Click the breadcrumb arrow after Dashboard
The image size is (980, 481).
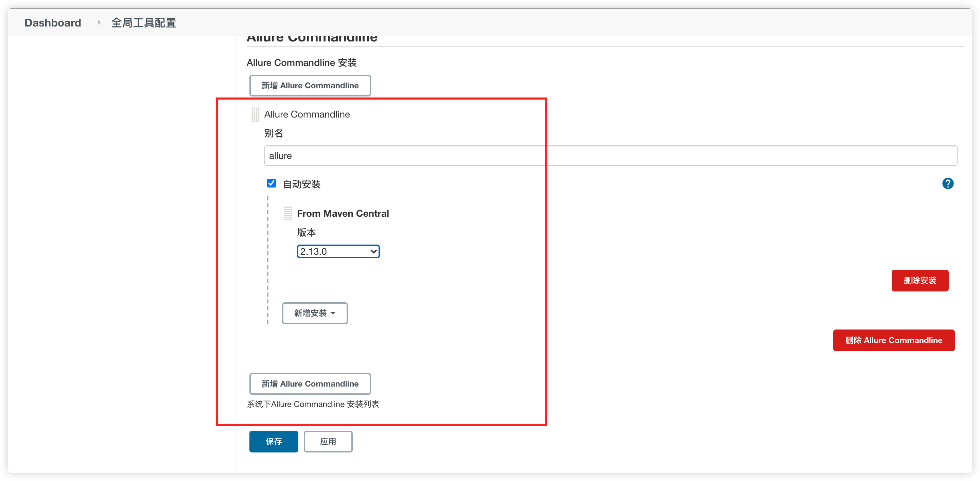(99, 23)
